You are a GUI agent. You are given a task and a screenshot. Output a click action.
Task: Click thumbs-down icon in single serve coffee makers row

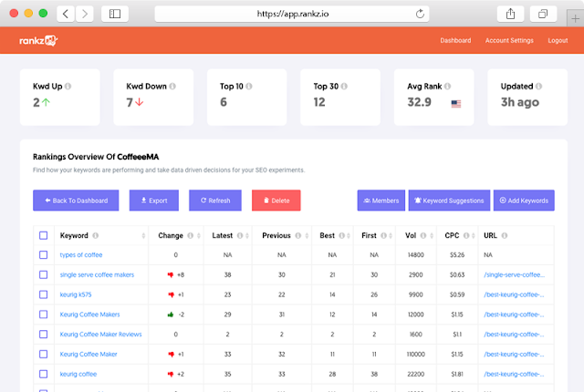point(171,274)
